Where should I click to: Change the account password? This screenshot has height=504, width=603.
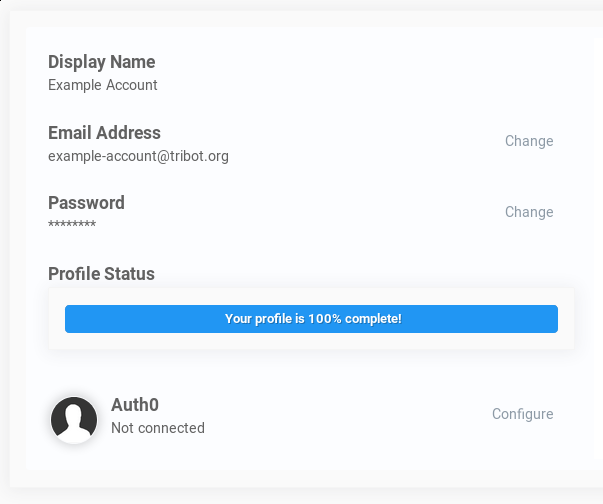pyautogui.click(x=529, y=212)
